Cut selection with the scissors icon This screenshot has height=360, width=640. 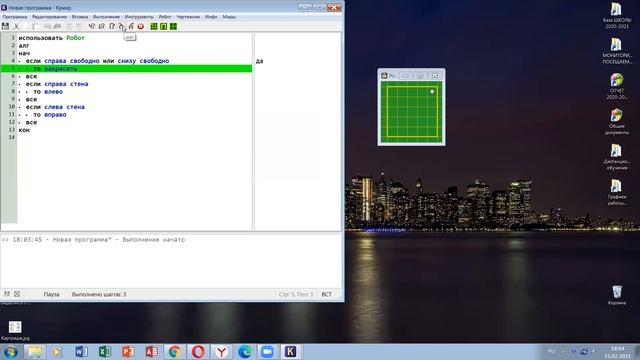[16, 26]
